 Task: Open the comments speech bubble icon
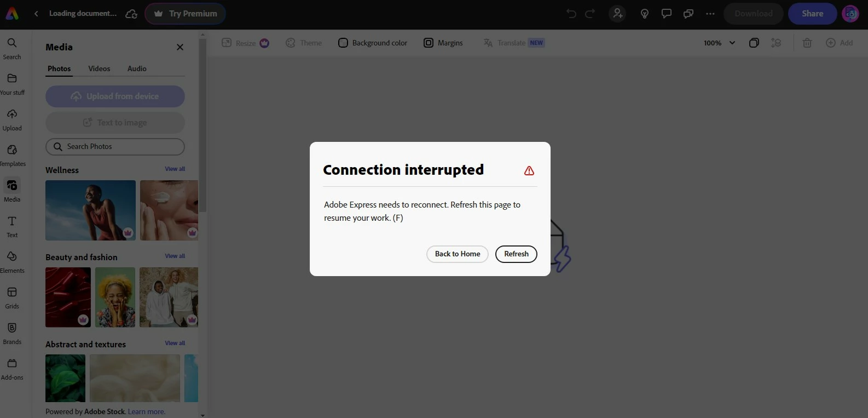[667, 14]
